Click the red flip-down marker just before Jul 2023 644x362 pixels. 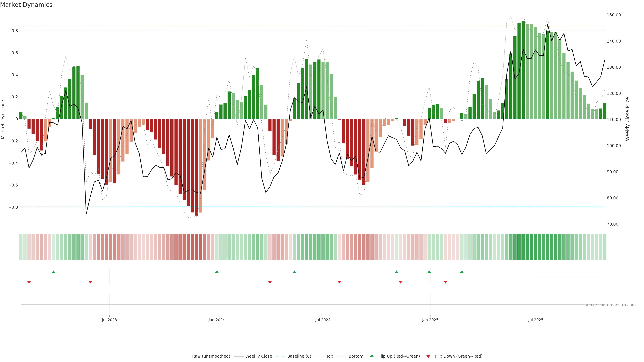pyautogui.click(x=90, y=282)
